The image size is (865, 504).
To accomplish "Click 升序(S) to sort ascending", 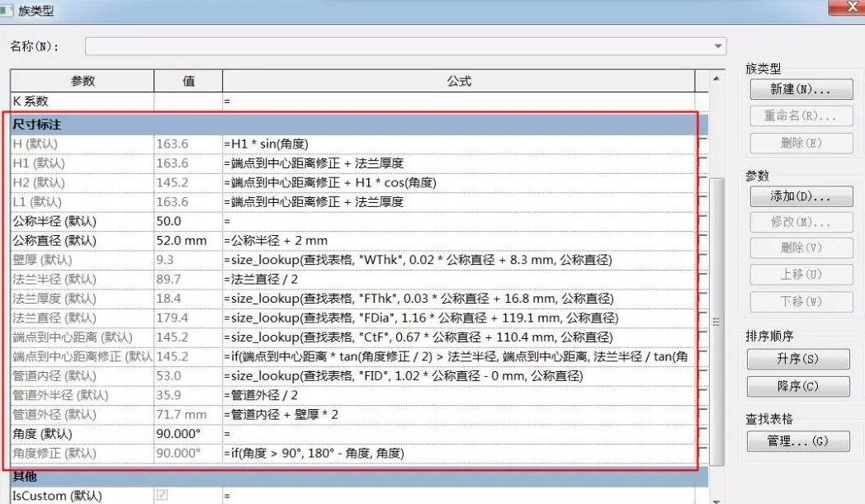I will pyautogui.click(x=800, y=358).
